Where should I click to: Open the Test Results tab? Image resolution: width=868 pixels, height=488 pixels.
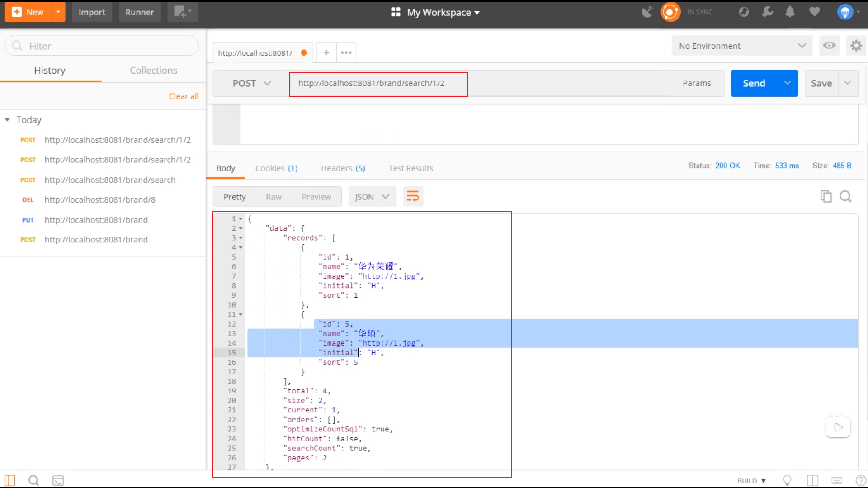click(x=410, y=168)
